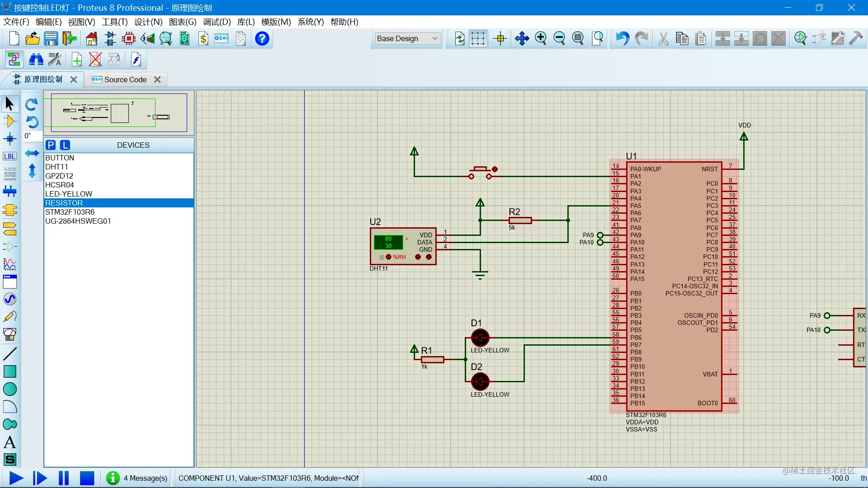Save the design with floppy icon
Image resolution: width=868 pixels, height=488 pixels.
[x=51, y=39]
